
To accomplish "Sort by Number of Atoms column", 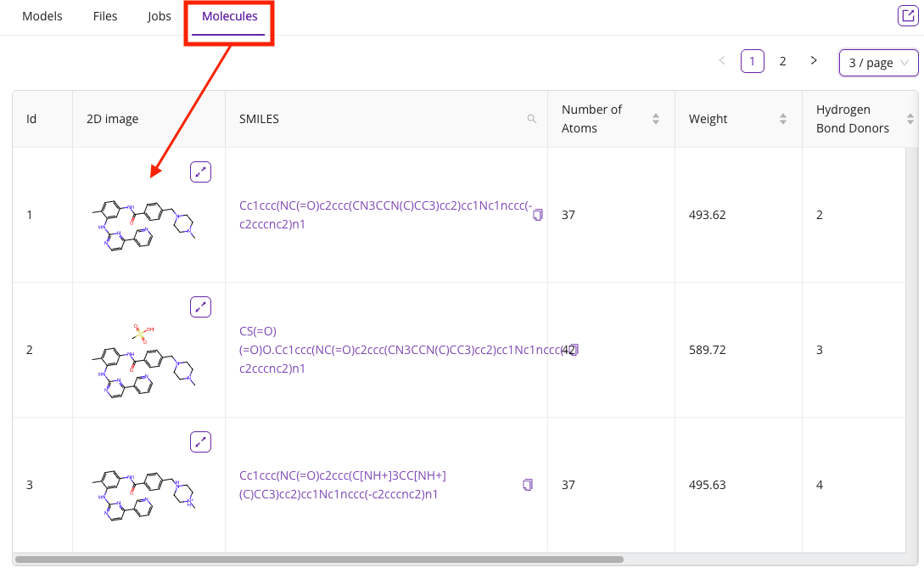I will (655, 120).
